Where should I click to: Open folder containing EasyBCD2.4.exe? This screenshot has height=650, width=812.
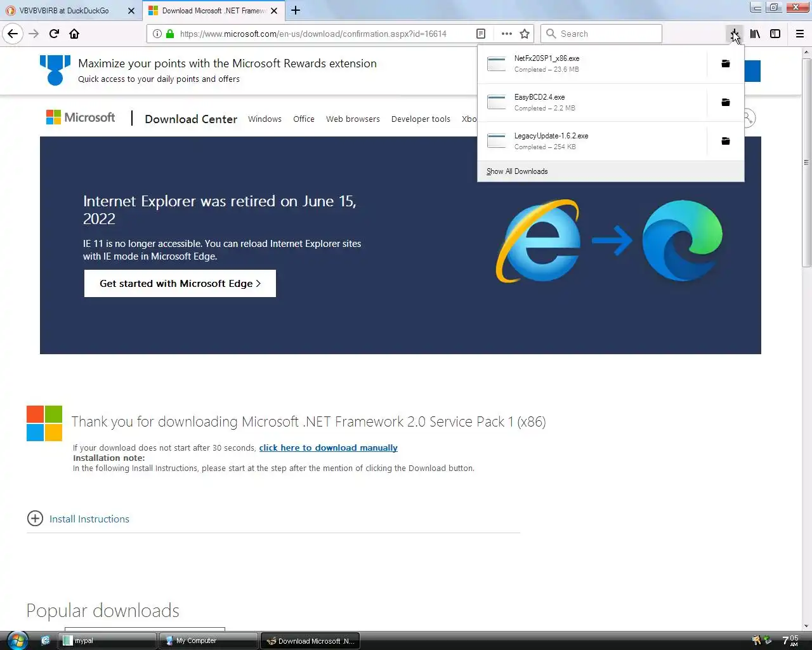click(x=726, y=102)
